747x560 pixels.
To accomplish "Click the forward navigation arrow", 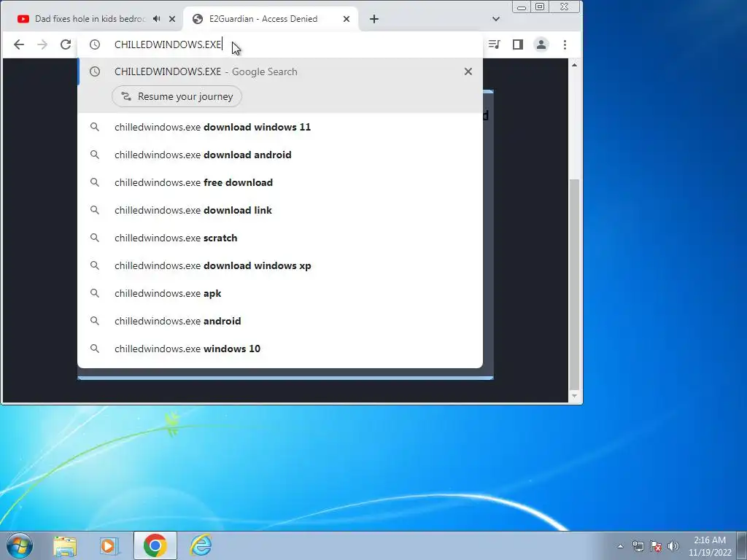I will pos(42,44).
